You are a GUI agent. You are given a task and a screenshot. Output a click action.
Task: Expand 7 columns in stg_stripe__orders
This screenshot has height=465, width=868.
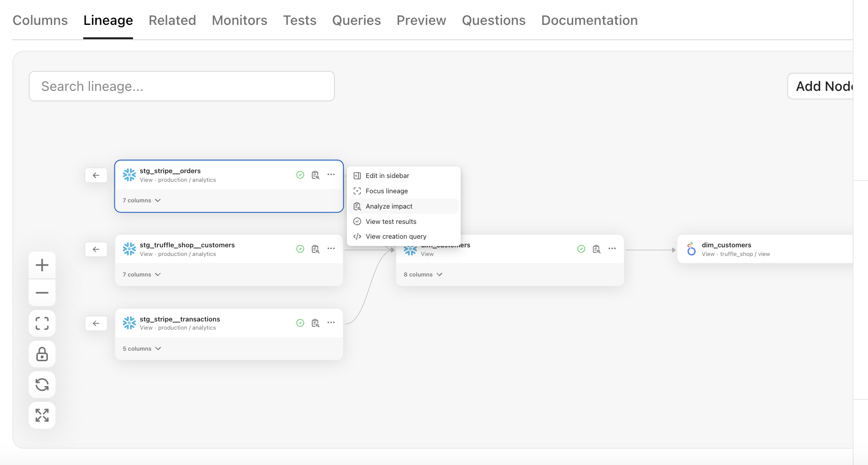pyautogui.click(x=142, y=200)
